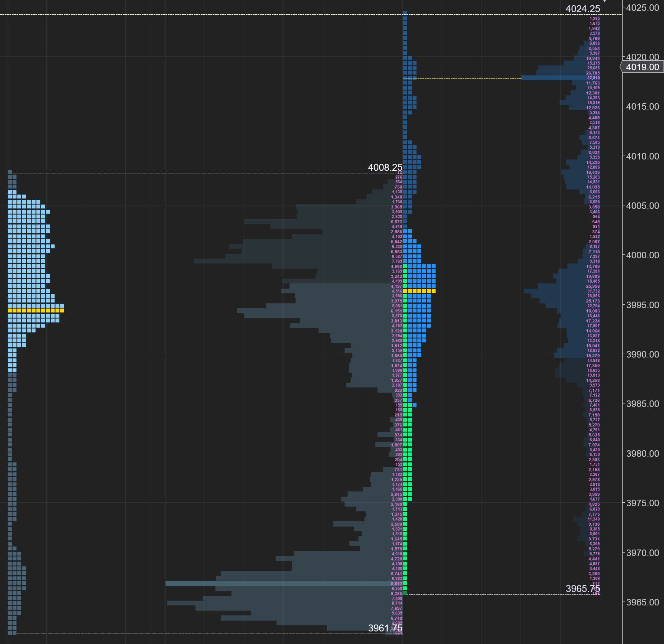The height and width of the screenshot is (644, 664).
Task: Click the 1,308 volume value
Action: pyautogui.click(x=595, y=579)
